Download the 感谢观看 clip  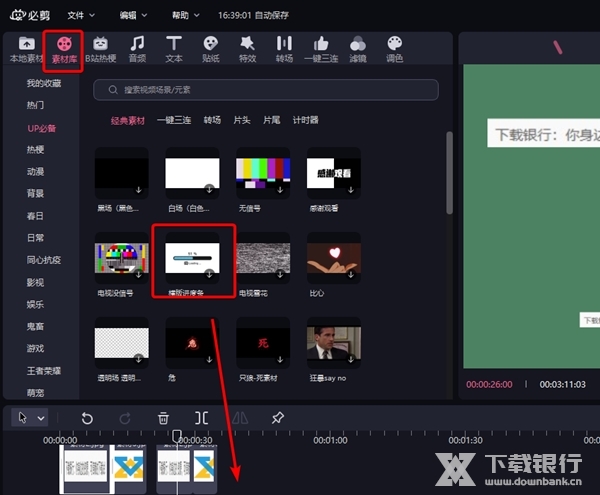pos(351,190)
